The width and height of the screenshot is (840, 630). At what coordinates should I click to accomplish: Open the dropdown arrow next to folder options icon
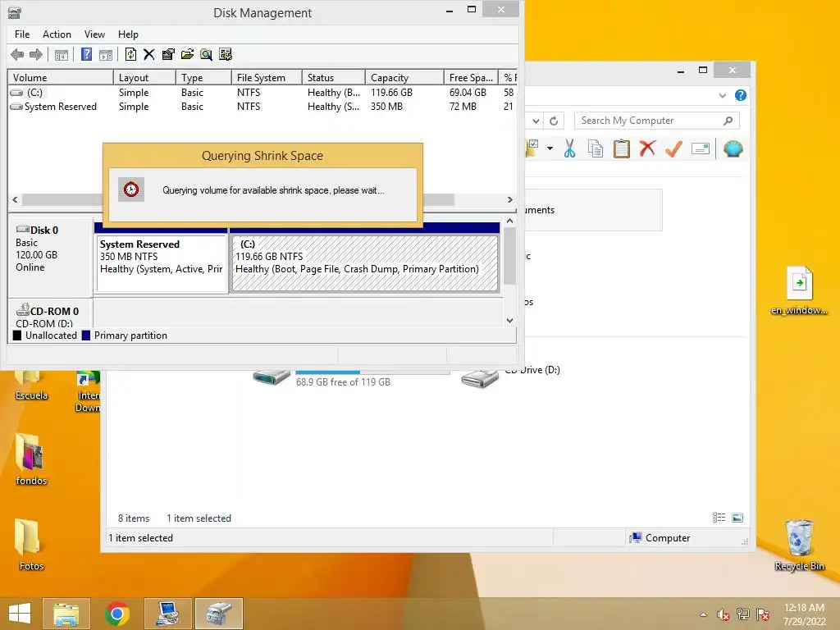550,148
